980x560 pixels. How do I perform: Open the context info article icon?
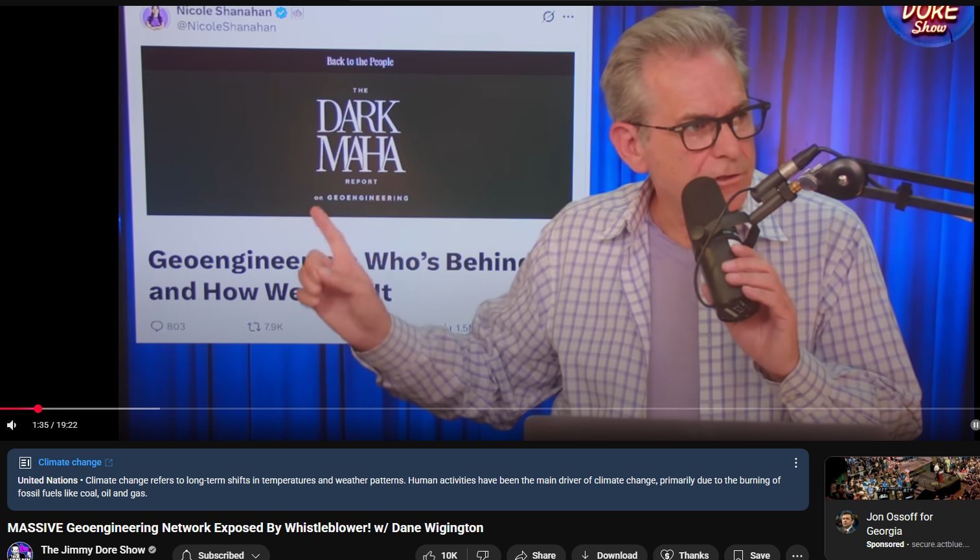click(25, 463)
